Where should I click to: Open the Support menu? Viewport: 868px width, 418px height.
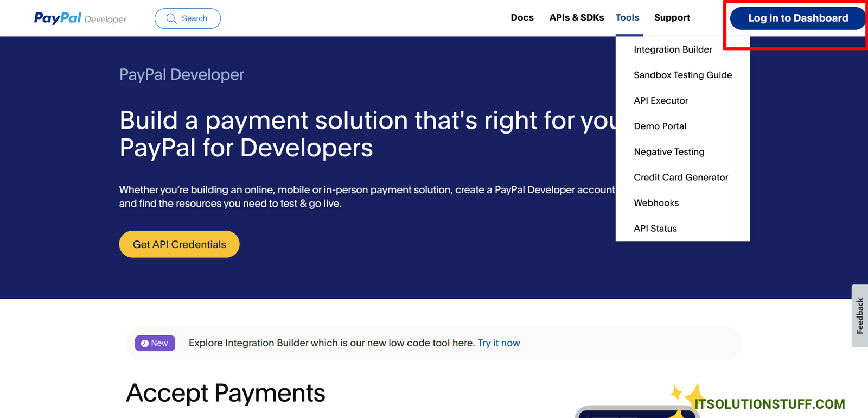672,18
